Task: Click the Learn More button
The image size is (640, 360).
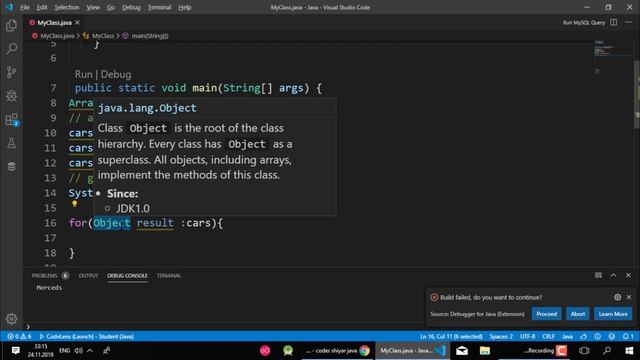Action: point(613,314)
